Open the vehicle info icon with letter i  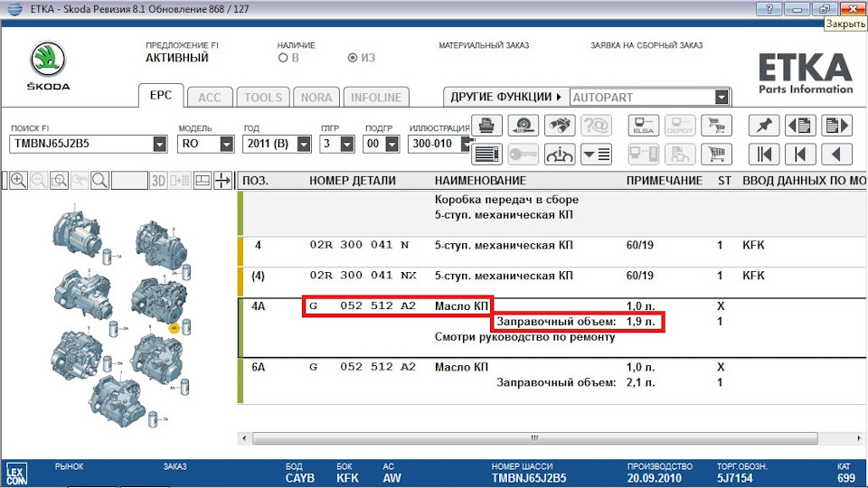(560, 155)
